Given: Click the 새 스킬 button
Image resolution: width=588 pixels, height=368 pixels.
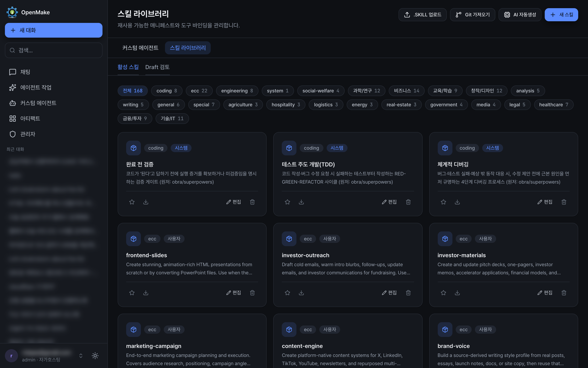Looking at the screenshot, I should [x=561, y=15].
